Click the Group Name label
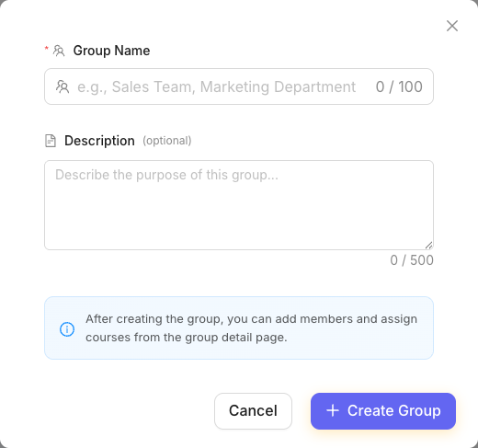 click(x=111, y=51)
